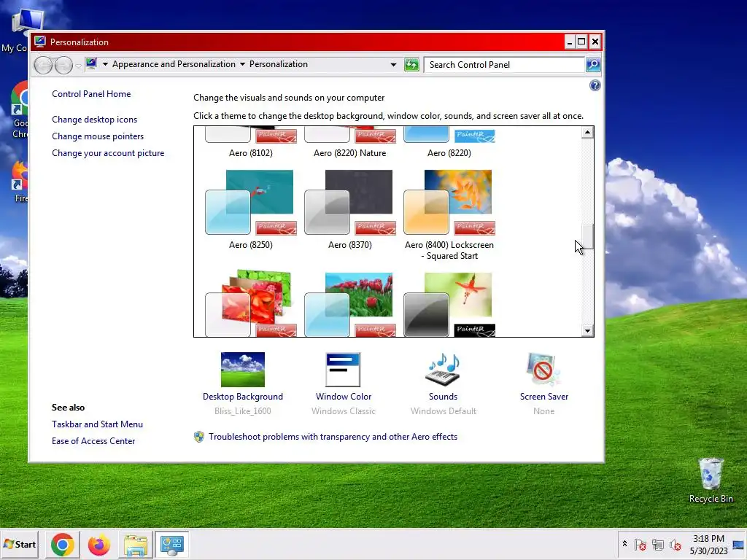The width and height of the screenshot is (747, 560).
Task: Open Ease of Access Center link
Action: tap(93, 441)
